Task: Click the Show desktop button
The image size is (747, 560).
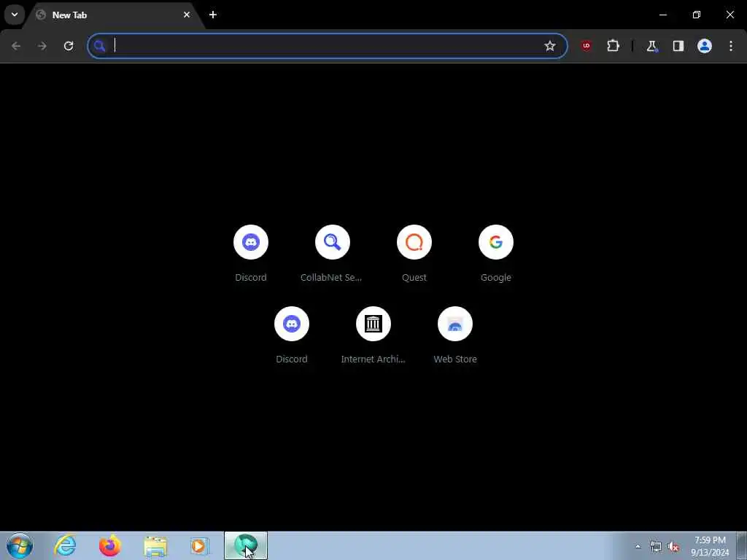Action: click(742, 545)
